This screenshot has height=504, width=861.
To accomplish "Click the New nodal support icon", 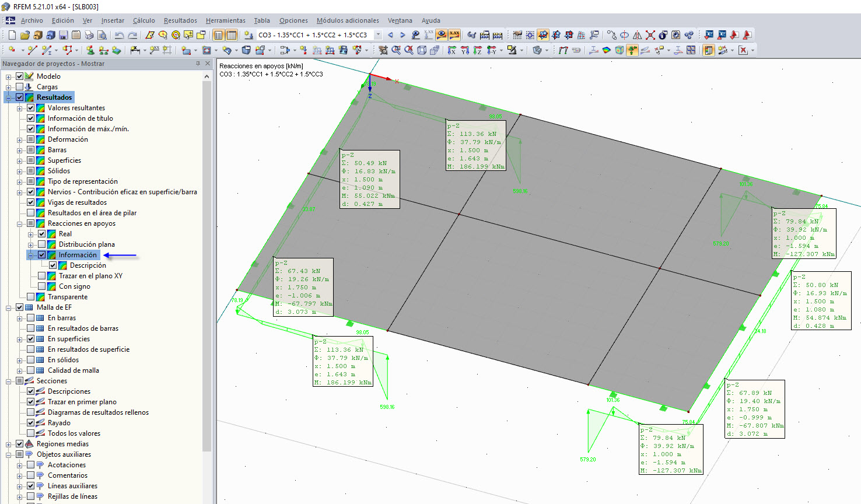I will point(90,50).
